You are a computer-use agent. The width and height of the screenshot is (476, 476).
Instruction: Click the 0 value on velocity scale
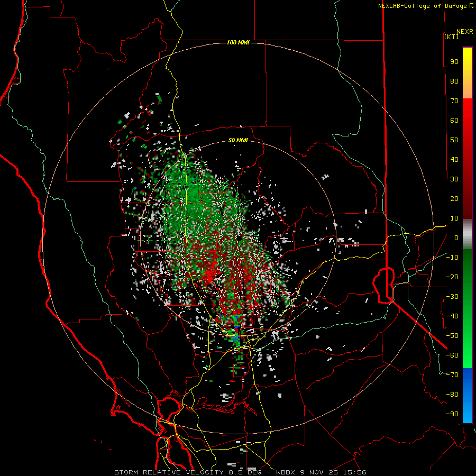[456, 237]
